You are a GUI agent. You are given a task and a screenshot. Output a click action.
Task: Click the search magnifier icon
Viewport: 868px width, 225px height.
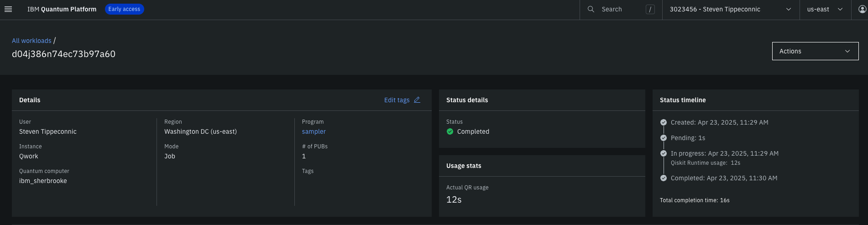pyautogui.click(x=591, y=9)
